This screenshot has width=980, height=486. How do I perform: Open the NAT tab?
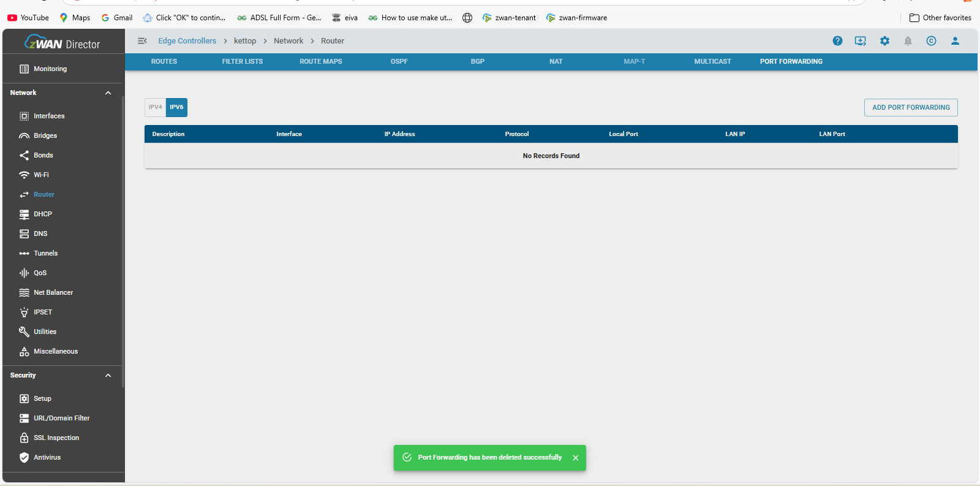[x=556, y=62]
